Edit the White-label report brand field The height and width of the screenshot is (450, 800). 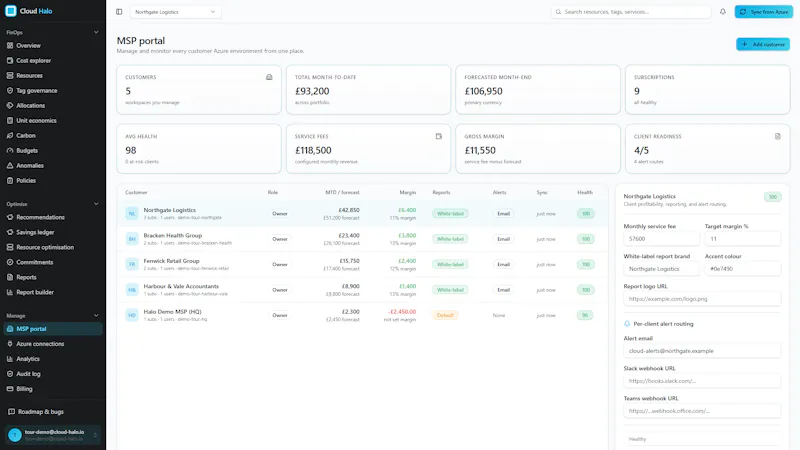(x=661, y=269)
